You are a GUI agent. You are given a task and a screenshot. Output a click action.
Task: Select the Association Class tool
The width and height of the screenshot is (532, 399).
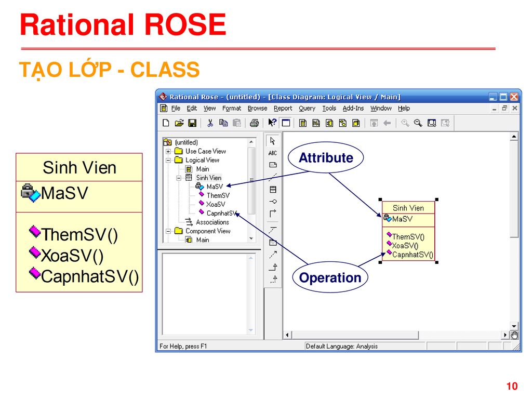[x=273, y=230]
